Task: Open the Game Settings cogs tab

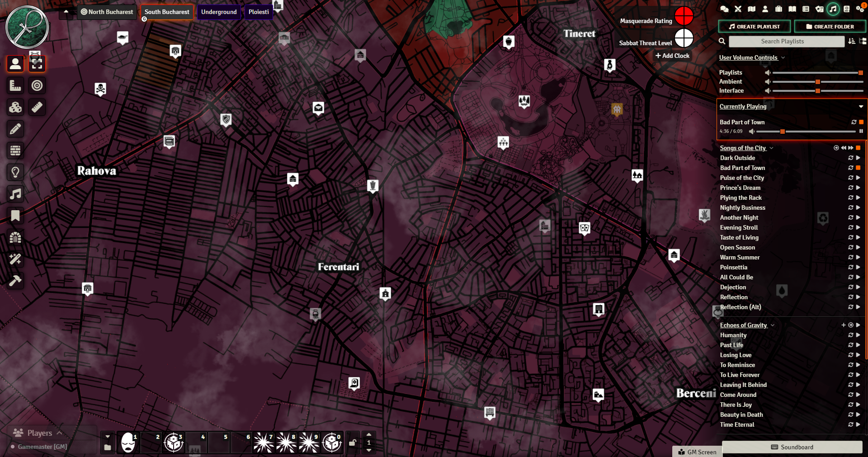Action: click(x=860, y=9)
